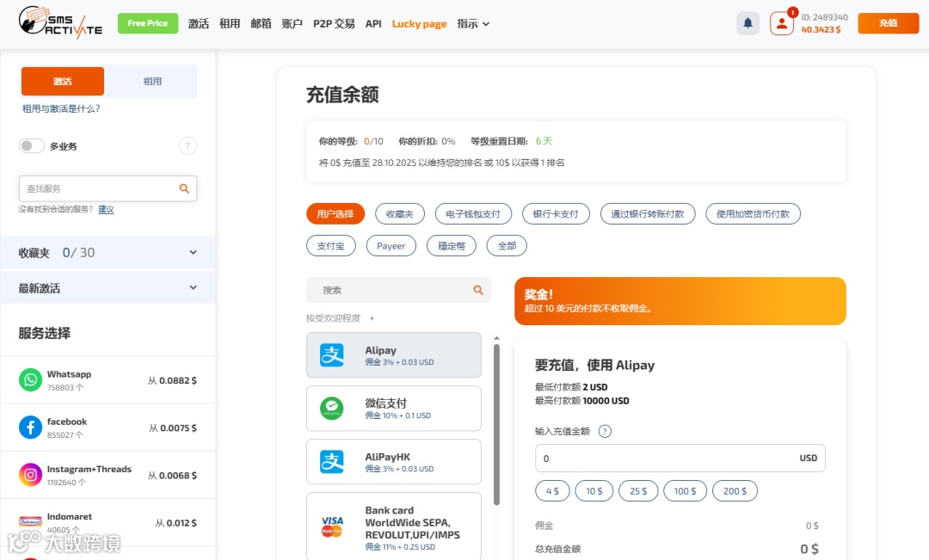
Task: Open the notifications bell
Action: click(x=748, y=23)
